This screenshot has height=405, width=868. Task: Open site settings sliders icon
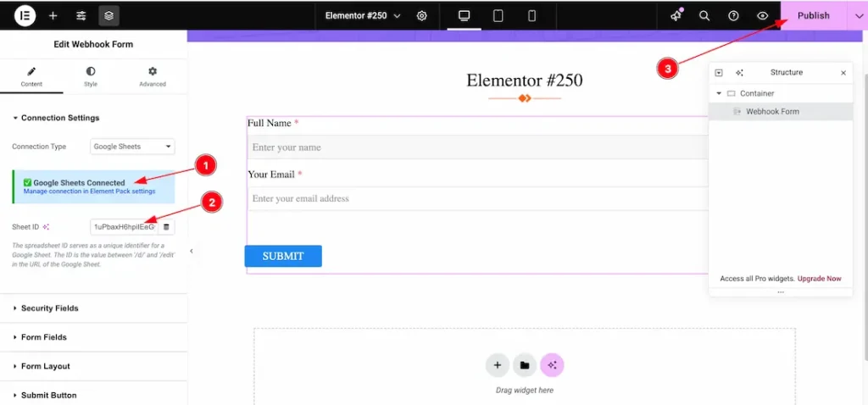[x=81, y=15]
